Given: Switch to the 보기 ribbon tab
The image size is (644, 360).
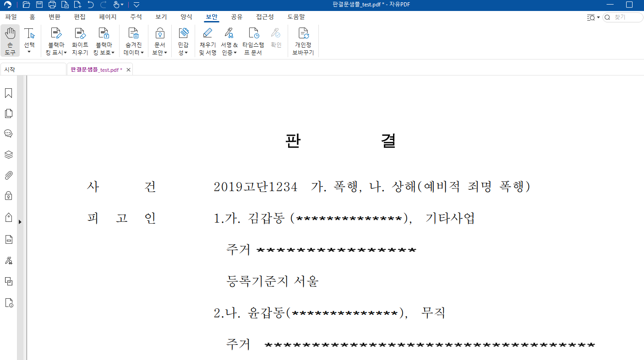Looking at the screenshot, I should (x=161, y=17).
